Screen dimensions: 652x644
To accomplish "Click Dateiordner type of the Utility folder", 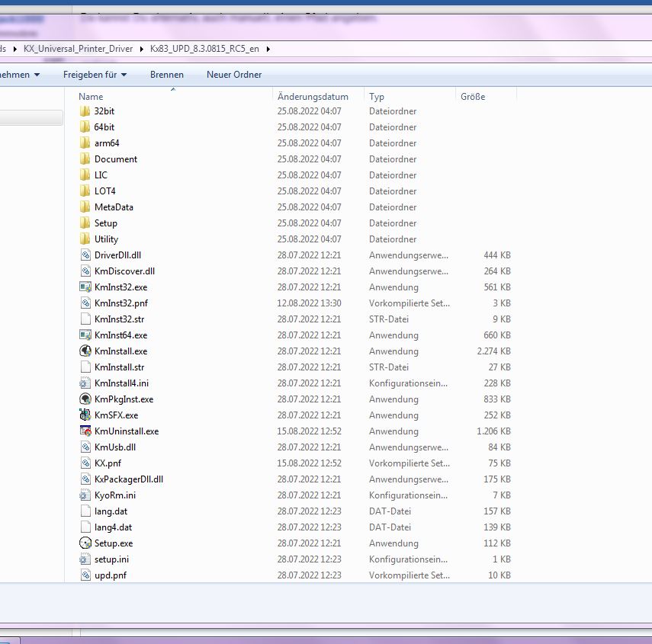I will [x=393, y=239].
